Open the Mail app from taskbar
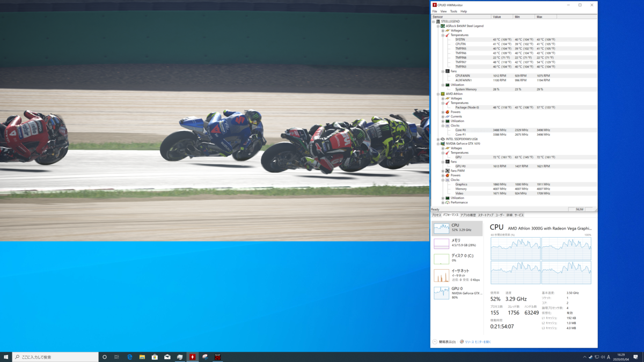Screen dimensions: 644x362 (167, 357)
